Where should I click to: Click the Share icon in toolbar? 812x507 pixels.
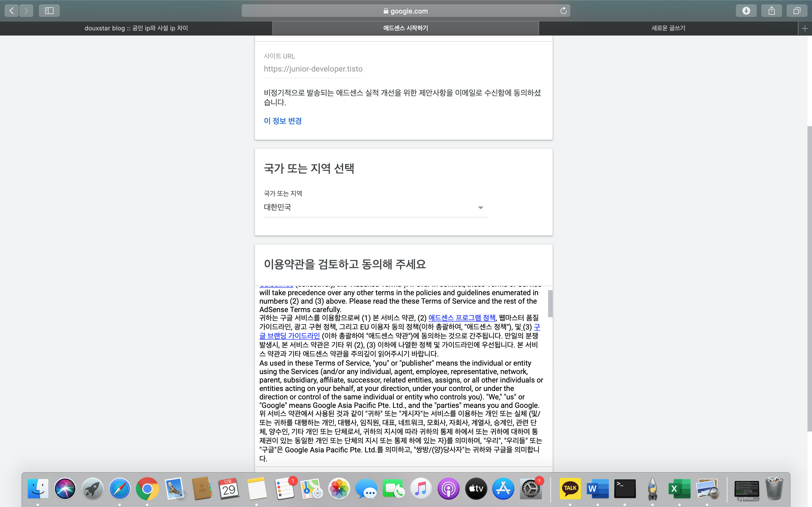[771, 11]
